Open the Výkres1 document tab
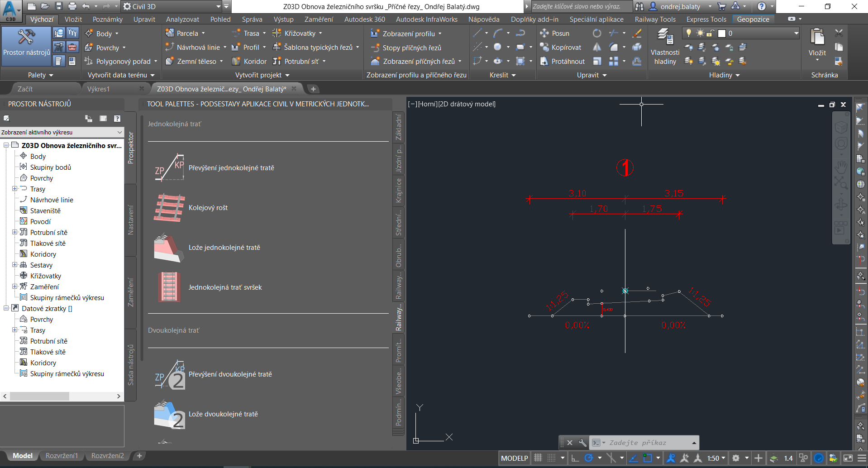The width and height of the screenshot is (868, 468). (x=99, y=89)
